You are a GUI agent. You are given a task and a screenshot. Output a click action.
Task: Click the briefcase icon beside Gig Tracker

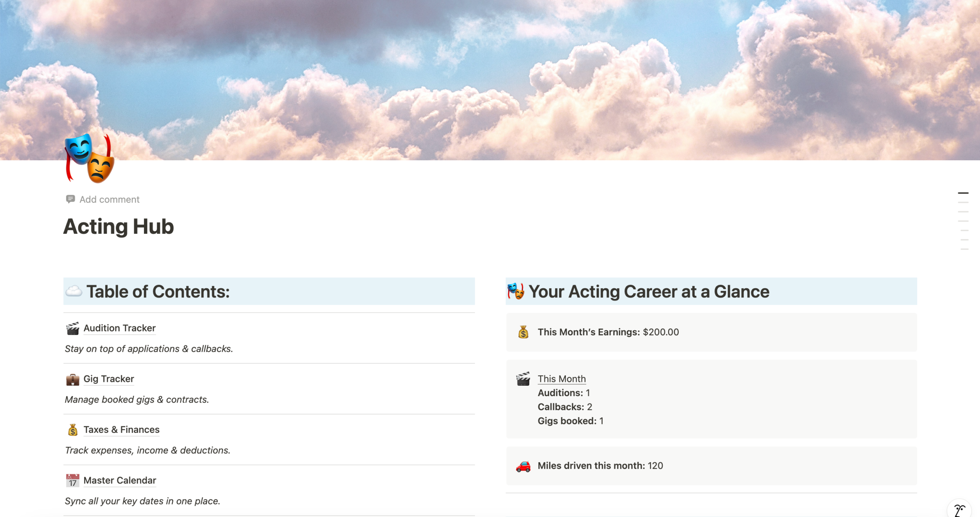72,379
